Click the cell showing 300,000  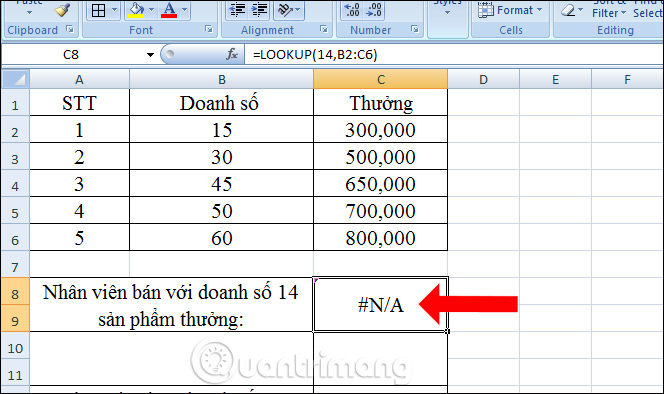[x=381, y=129]
